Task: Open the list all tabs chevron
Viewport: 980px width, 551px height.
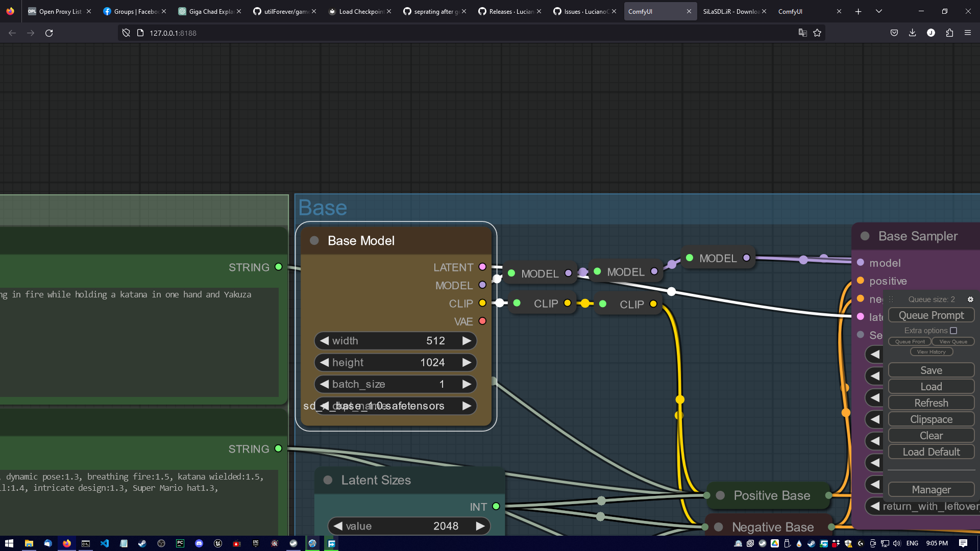Action: pyautogui.click(x=879, y=11)
